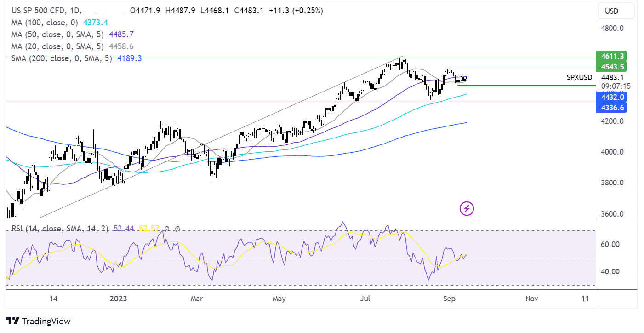Click the 4000.0 price axis label
644x333 pixels.
[612, 152]
